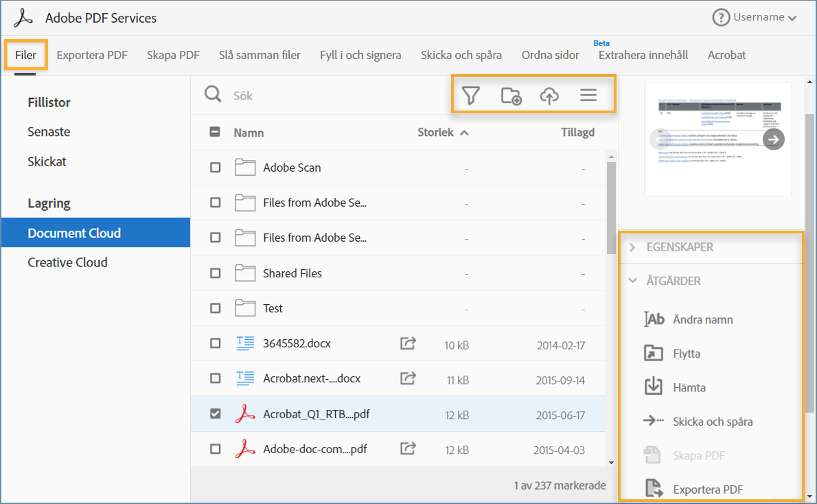This screenshot has height=504, width=817.
Task: Sort by the Tillagd column header
Action: [578, 133]
